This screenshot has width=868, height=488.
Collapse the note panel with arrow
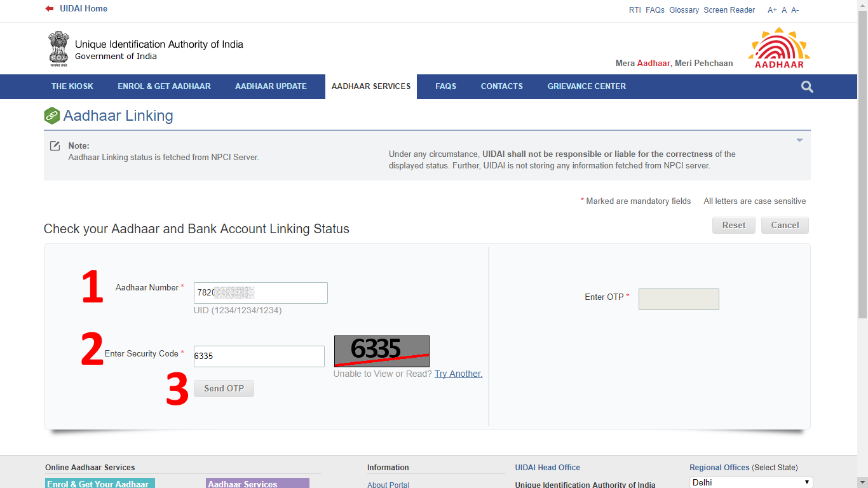click(799, 140)
